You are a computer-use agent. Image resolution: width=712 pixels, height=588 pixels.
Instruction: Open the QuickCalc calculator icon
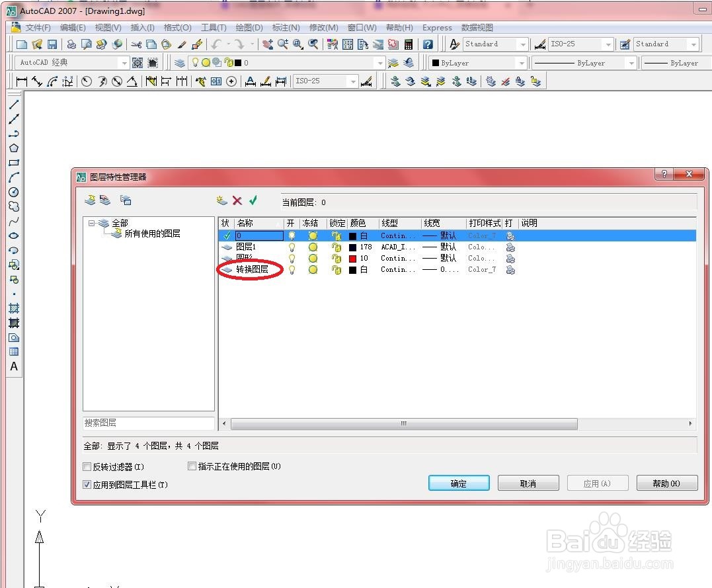coord(408,44)
